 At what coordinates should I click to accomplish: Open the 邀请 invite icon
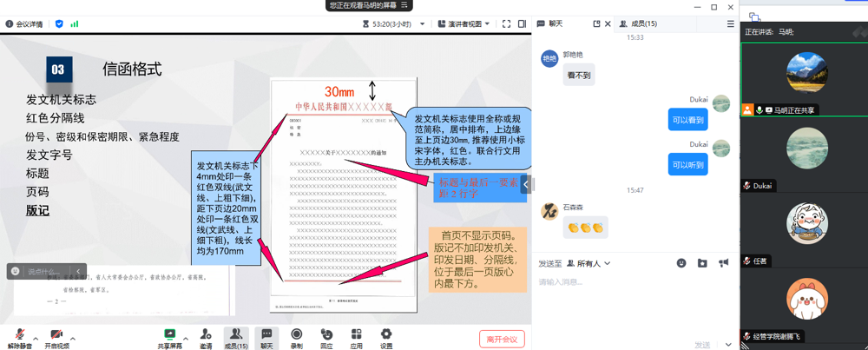coord(206,336)
